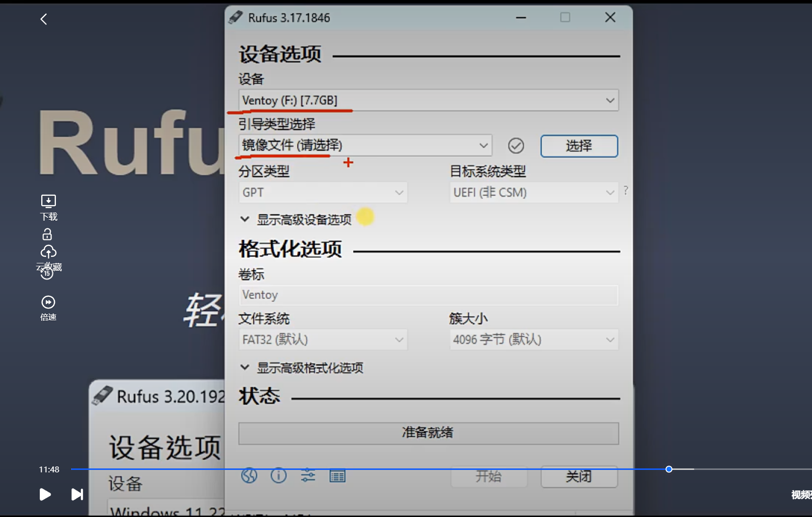Click the video progress slider handle
The image size is (812, 517).
669,469
